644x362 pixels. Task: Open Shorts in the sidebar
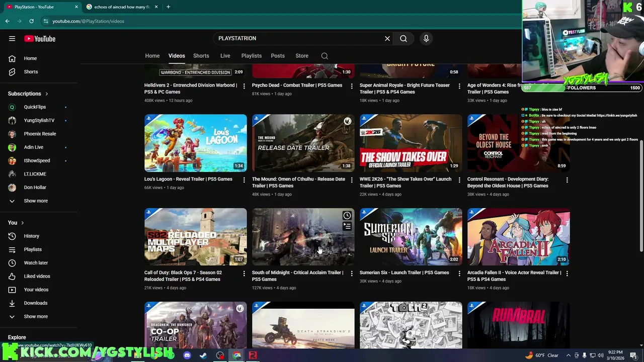[x=39, y=72]
